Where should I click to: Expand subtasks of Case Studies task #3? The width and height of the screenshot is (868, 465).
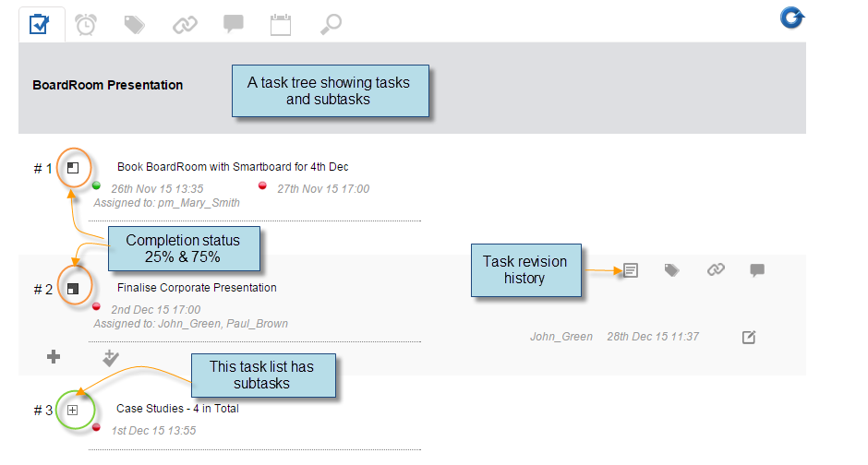coord(73,410)
